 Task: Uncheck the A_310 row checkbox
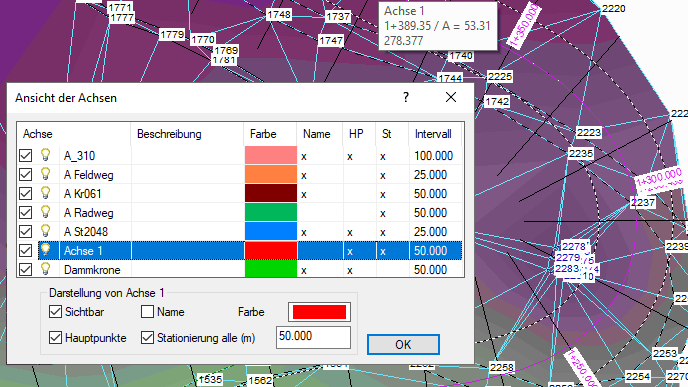pos(25,155)
